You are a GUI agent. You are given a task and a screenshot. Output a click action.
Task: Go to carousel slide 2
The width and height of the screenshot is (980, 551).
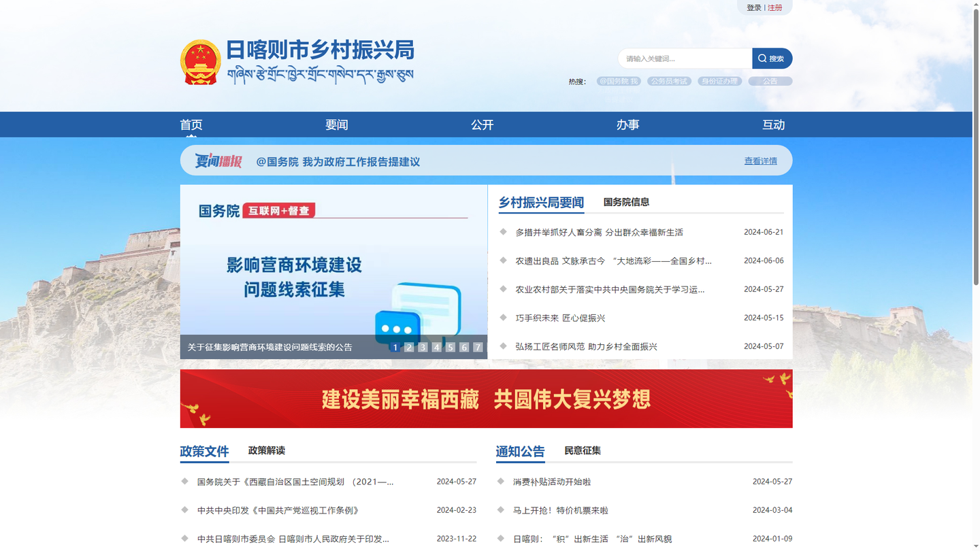point(409,347)
